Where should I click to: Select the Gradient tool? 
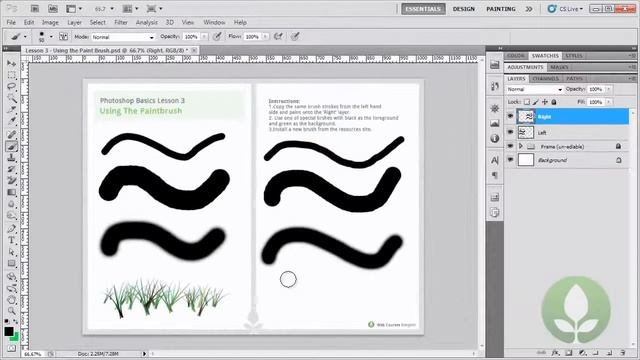11,192
